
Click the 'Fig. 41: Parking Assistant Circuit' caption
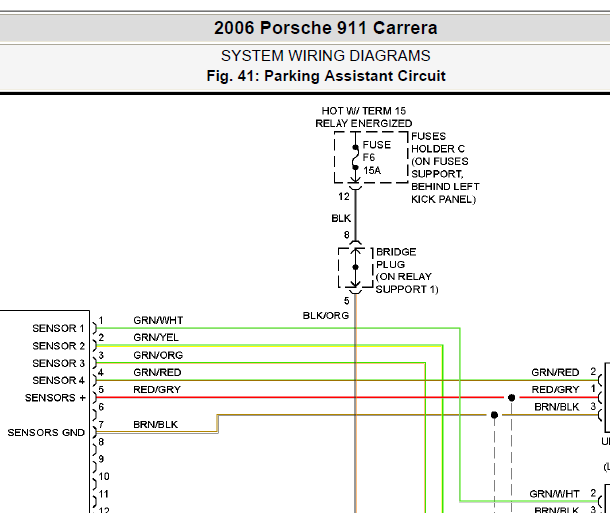326,76
